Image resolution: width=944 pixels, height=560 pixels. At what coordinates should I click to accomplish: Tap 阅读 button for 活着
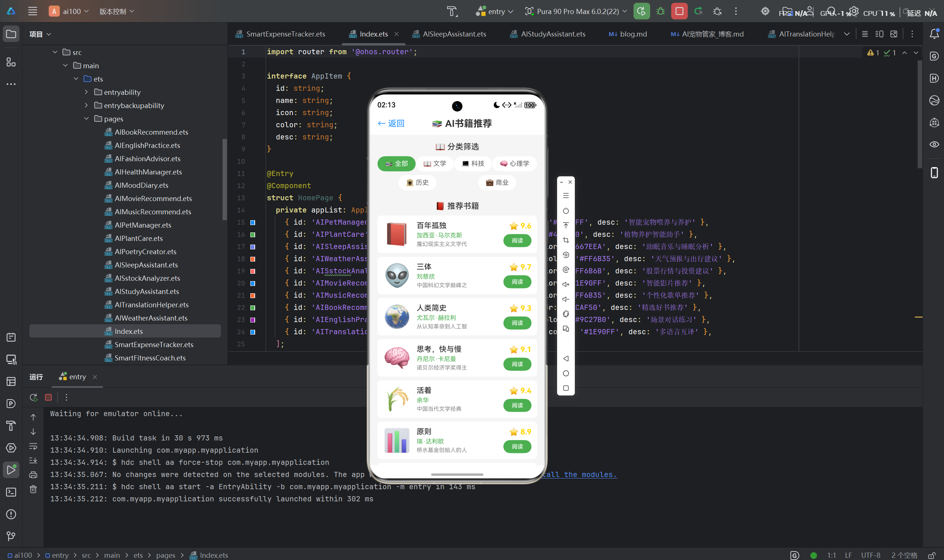coord(517,405)
